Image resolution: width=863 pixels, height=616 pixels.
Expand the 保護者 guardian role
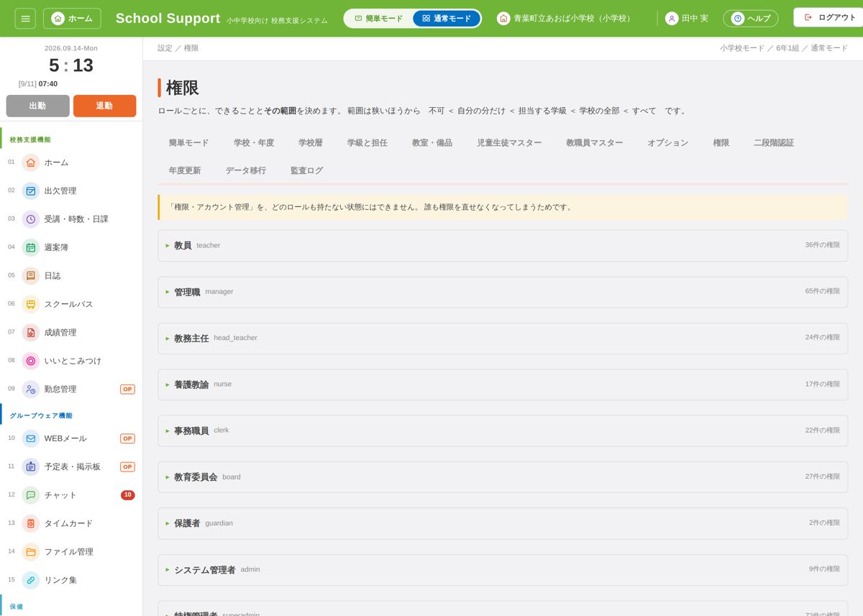[x=503, y=523]
